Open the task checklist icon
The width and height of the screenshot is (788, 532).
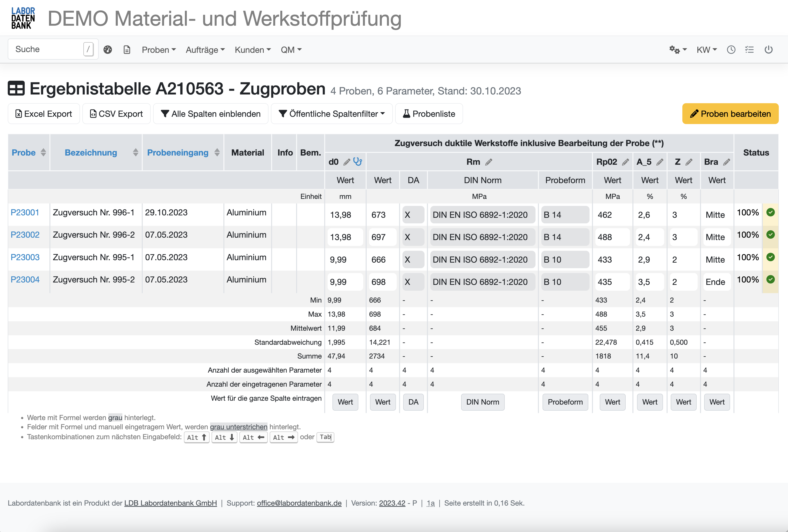click(750, 49)
